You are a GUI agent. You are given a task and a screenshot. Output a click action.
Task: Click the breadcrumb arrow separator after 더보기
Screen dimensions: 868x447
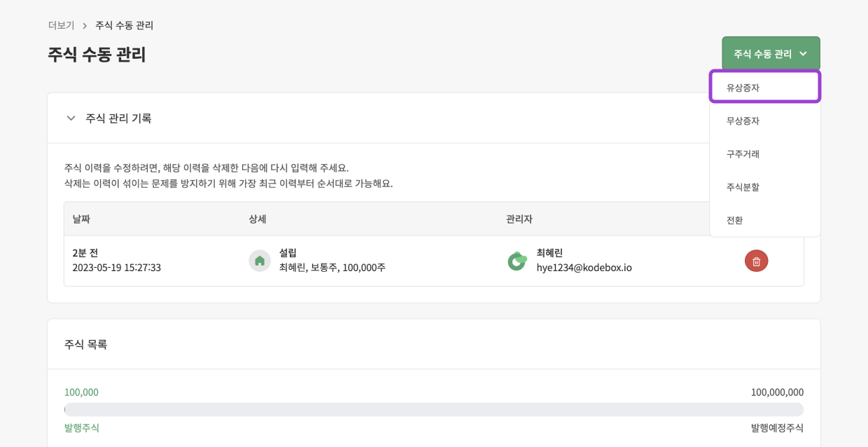point(85,26)
